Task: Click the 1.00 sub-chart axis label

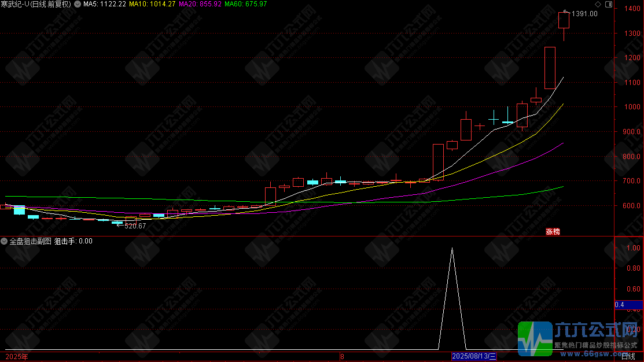Action: 634,248
